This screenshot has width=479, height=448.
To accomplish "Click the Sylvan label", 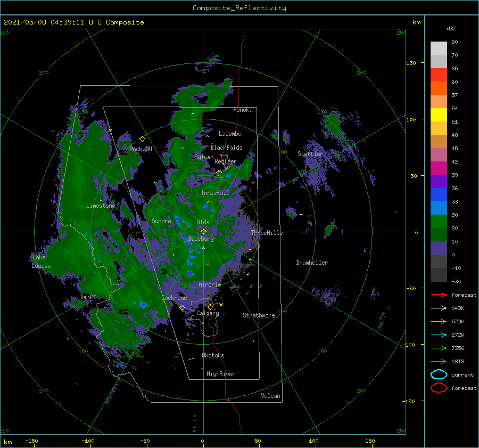I will [204, 157].
